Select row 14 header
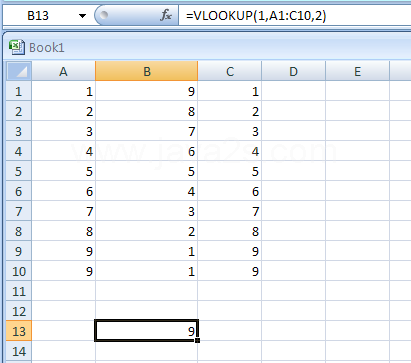 (x=19, y=351)
